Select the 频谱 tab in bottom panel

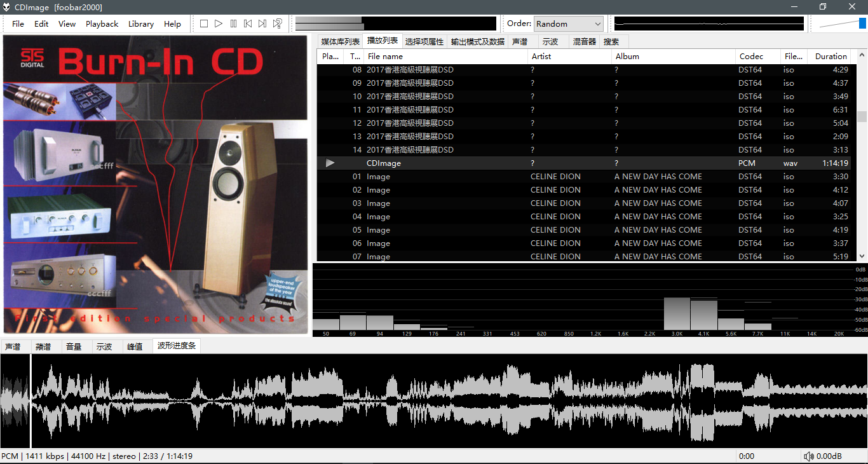43,346
